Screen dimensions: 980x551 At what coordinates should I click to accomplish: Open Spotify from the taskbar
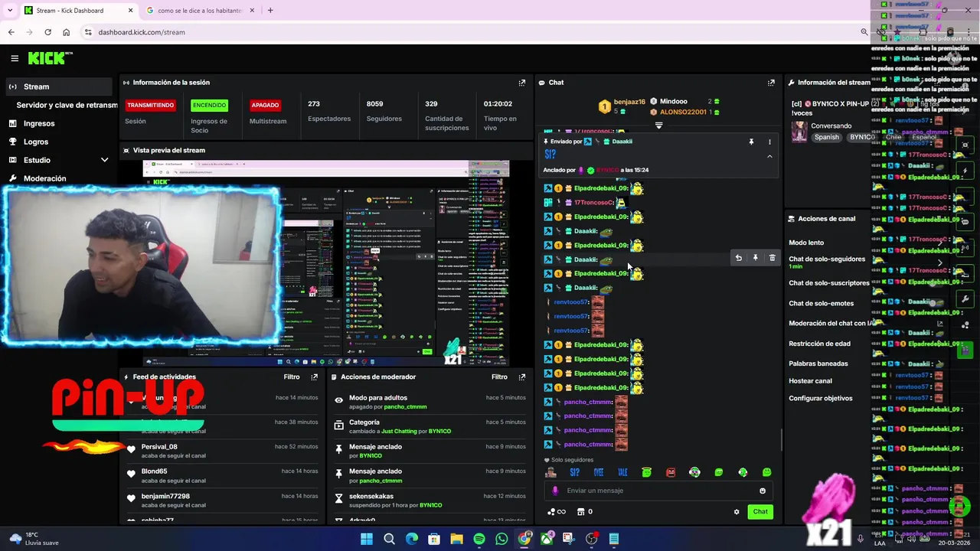(x=479, y=539)
